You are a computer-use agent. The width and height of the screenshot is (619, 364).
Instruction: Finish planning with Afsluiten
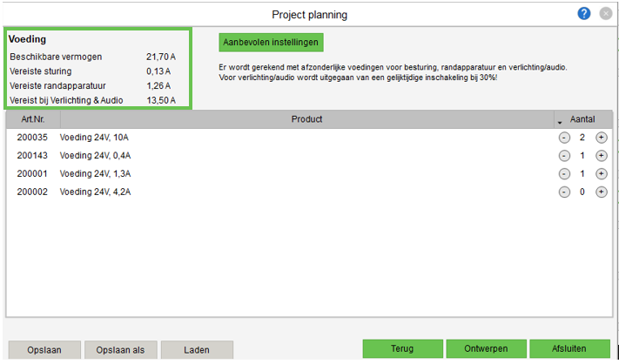569,349
